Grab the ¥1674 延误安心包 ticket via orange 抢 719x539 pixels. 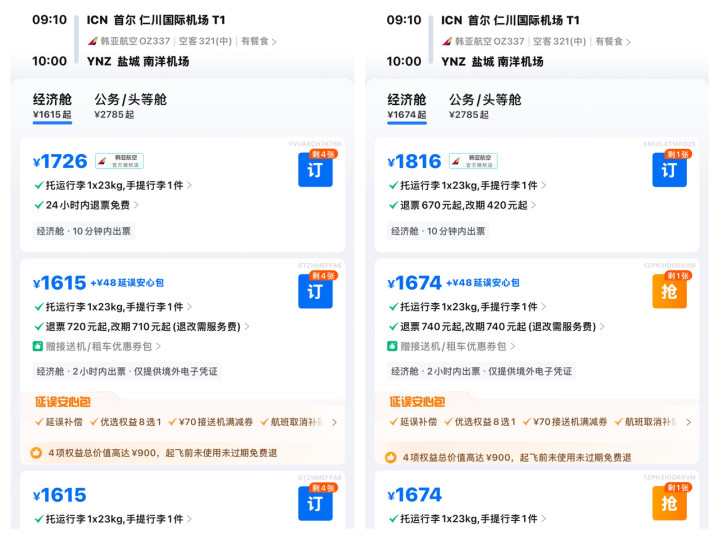tap(669, 291)
